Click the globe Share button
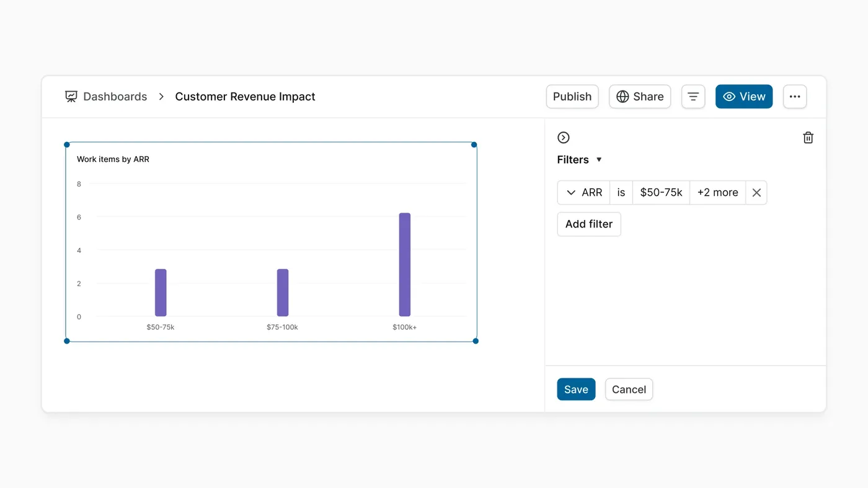The image size is (868, 488). click(x=640, y=97)
